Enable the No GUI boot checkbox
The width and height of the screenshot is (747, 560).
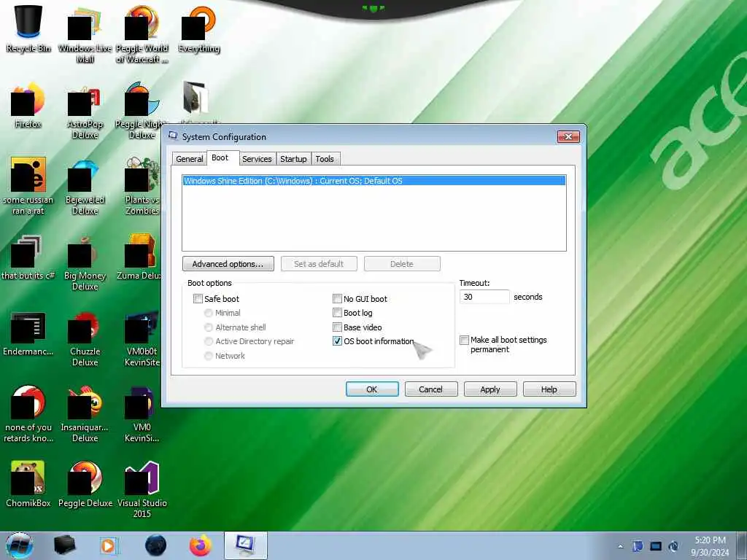pos(337,298)
